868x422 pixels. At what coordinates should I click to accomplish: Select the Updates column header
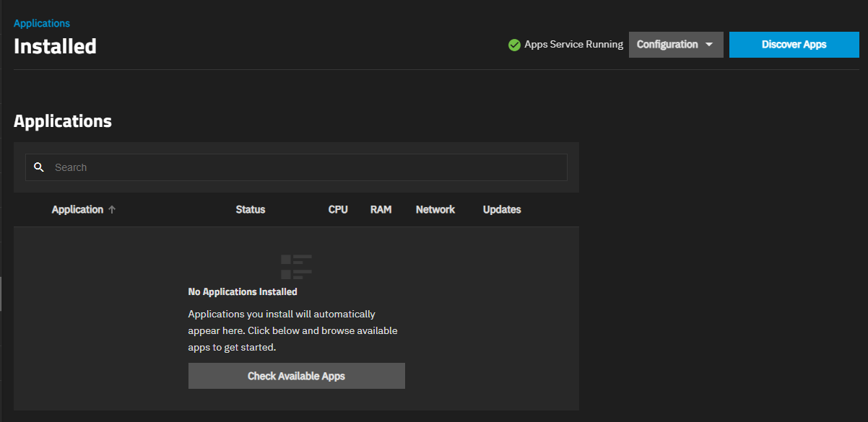[502, 210]
